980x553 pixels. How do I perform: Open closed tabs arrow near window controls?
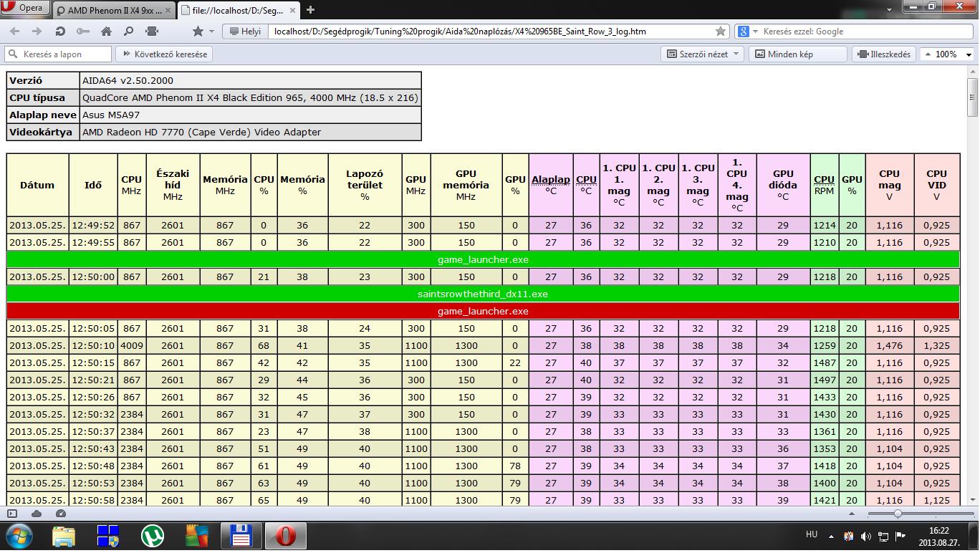click(x=890, y=9)
